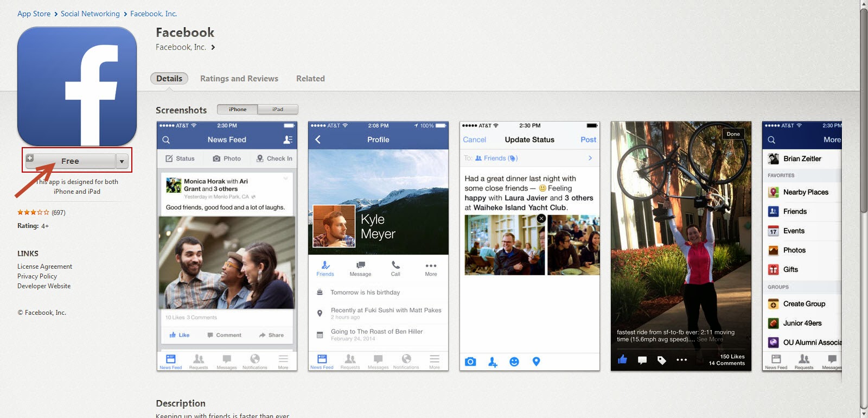Click the Status compose icon
868x418 pixels.
[169, 159]
